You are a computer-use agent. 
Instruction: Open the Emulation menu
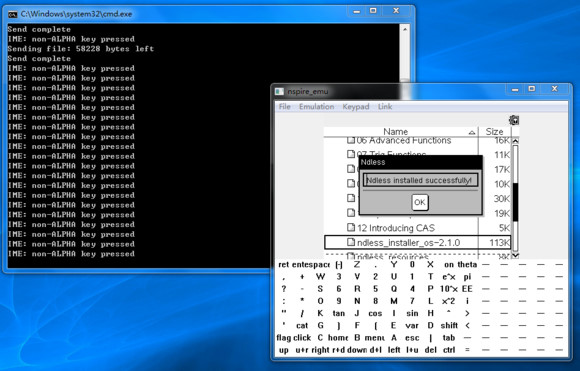click(x=316, y=107)
